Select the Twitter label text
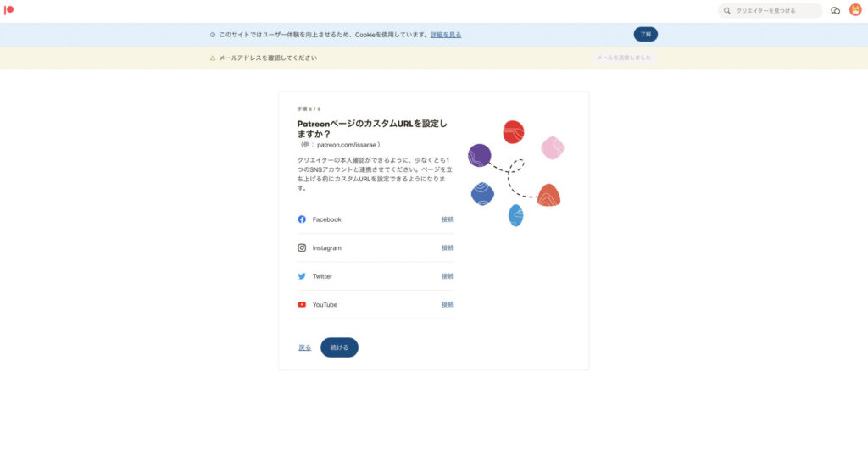 tap(322, 276)
